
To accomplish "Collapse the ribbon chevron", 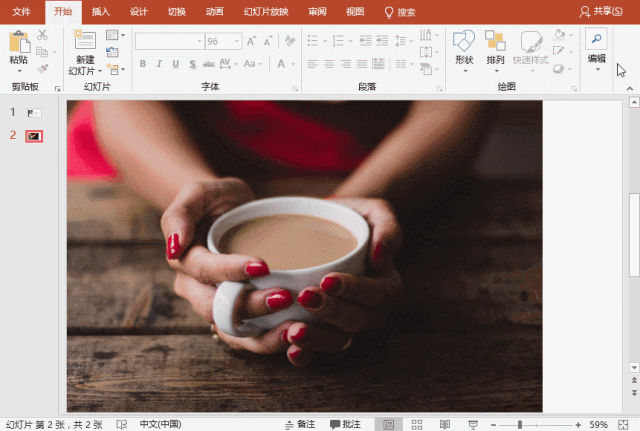I will (630, 88).
